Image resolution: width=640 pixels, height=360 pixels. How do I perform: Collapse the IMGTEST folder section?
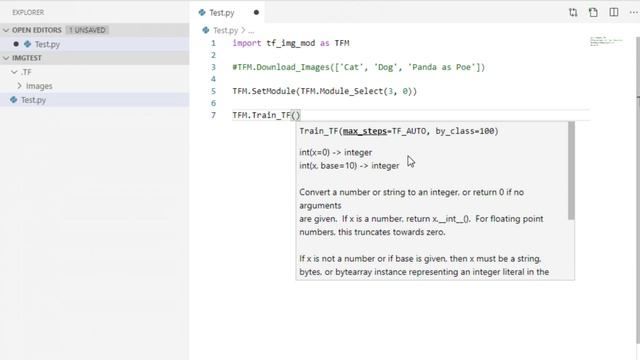[x=6, y=58]
